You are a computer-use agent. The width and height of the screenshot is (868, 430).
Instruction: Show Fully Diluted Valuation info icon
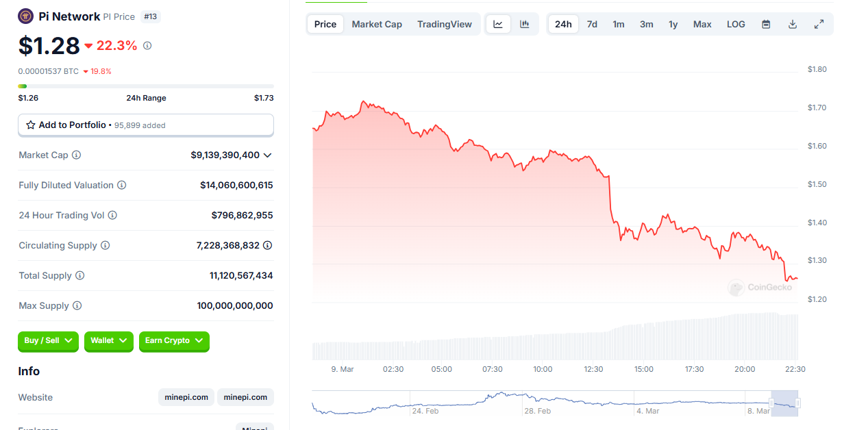121,186
